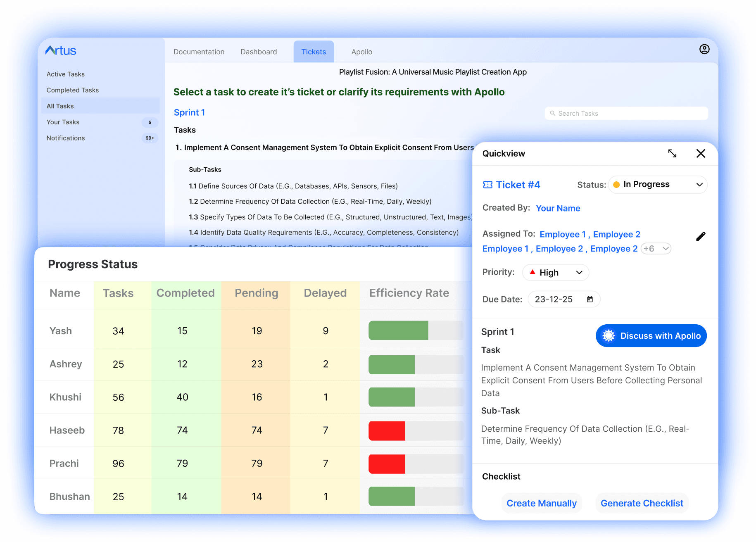The width and height of the screenshot is (756, 542).
Task: Select the Bhushan row name
Action: (69, 496)
